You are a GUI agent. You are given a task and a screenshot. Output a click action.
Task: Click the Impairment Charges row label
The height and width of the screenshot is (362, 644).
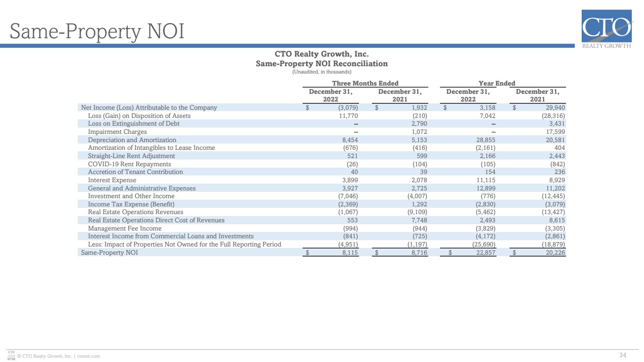[x=117, y=132]
